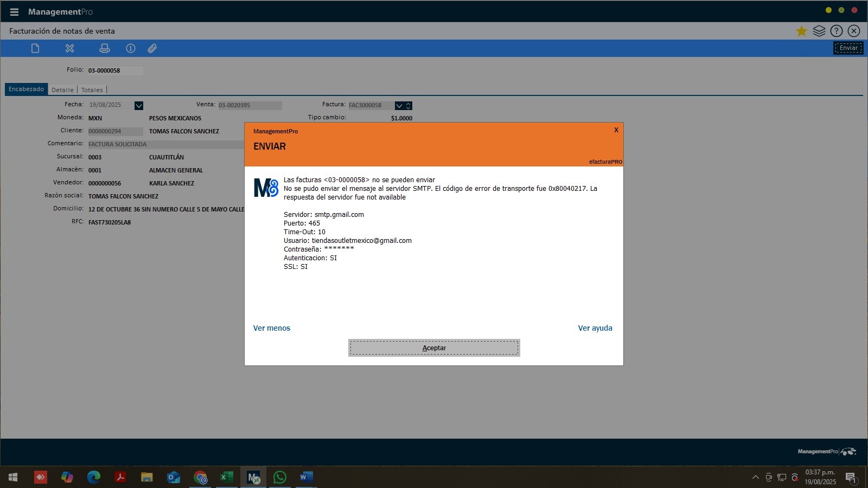Image resolution: width=868 pixels, height=488 pixels.
Task: Click the ALMACEN GENERAL text
Action: tap(176, 170)
